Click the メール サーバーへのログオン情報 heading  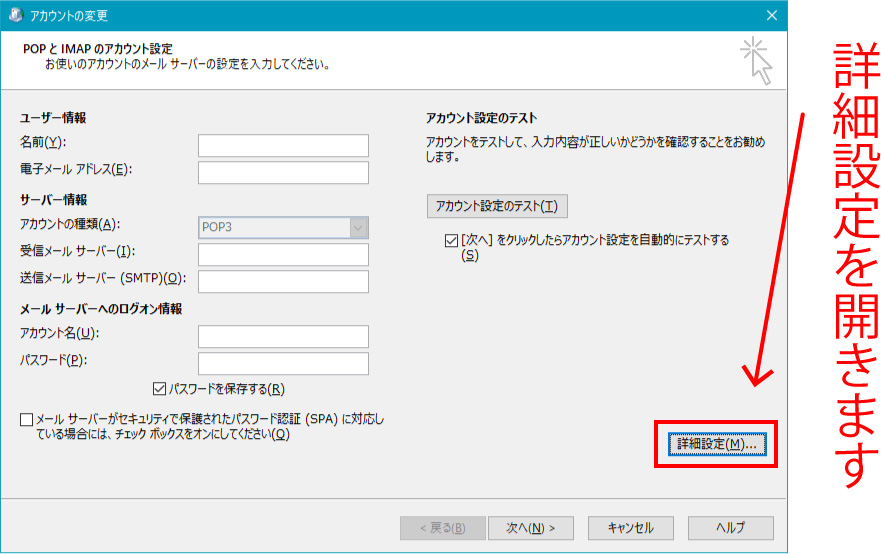[101, 309]
